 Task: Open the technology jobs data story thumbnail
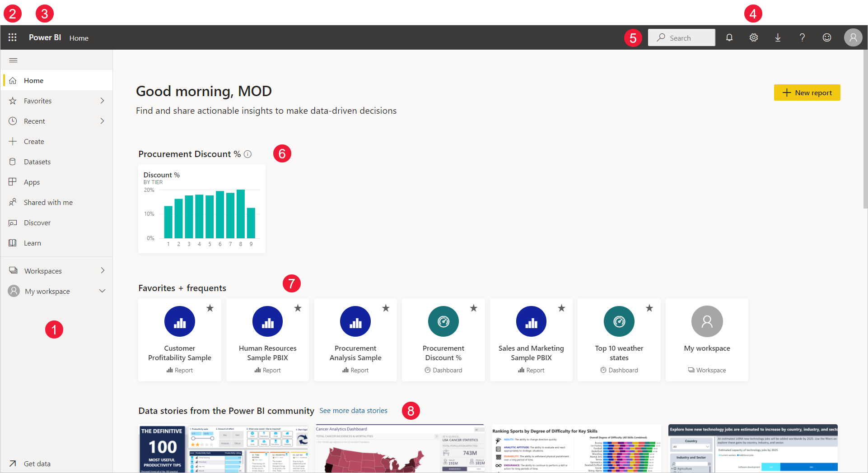point(753,449)
